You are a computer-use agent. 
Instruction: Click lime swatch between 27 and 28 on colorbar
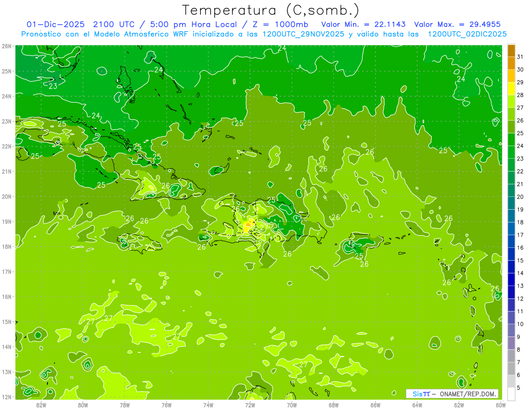tap(511, 101)
